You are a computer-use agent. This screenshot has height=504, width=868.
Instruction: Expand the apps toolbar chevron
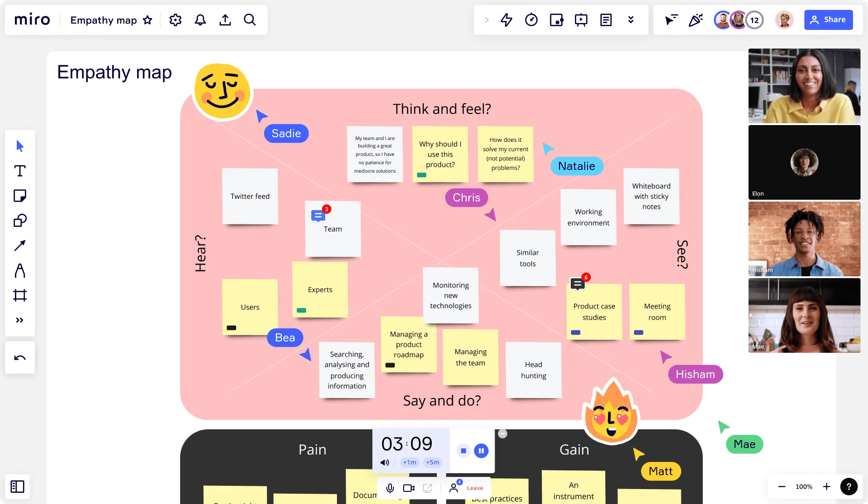pos(487,20)
